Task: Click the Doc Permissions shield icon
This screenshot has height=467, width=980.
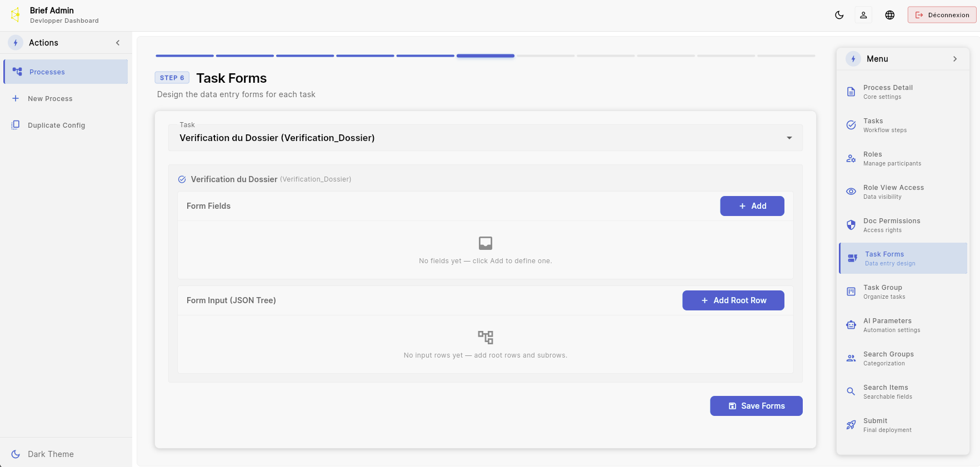Action: click(x=851, y=225)
